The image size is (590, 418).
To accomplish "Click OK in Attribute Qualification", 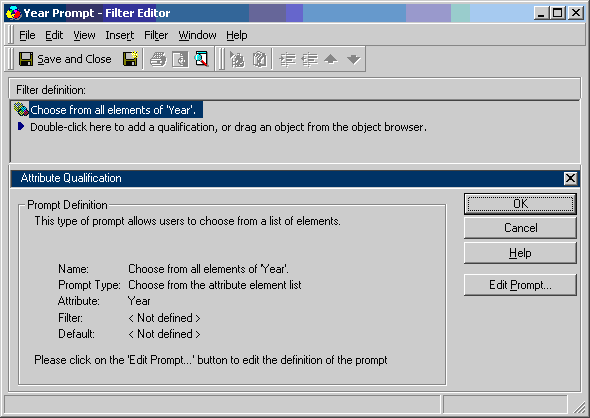I will point(520,204).
